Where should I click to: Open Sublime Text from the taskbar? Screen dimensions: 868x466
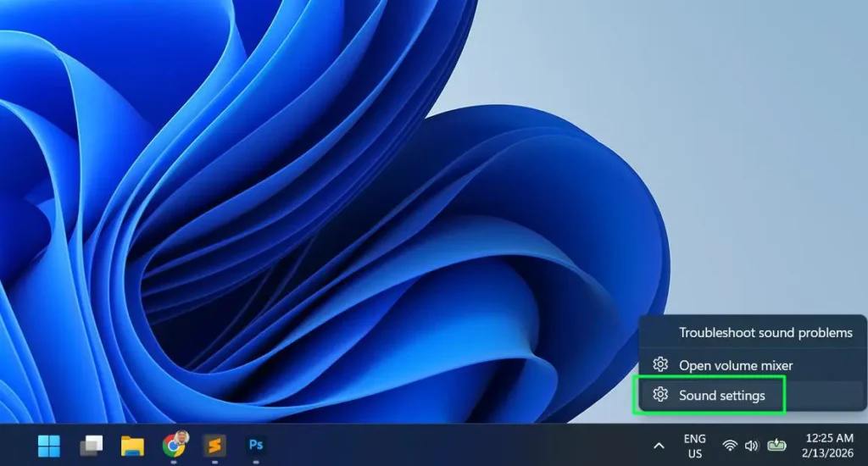click(214, 446)
